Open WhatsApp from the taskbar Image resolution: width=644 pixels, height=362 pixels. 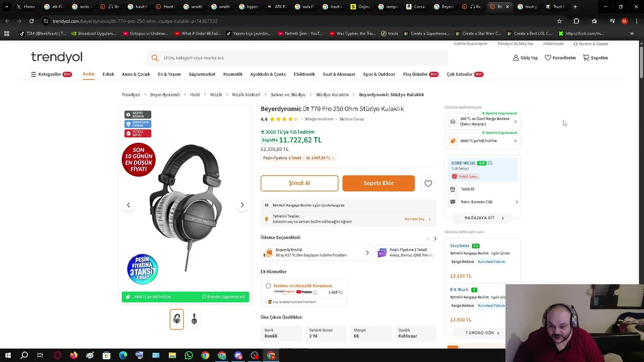pyautogui.click(x=189, y=355)
